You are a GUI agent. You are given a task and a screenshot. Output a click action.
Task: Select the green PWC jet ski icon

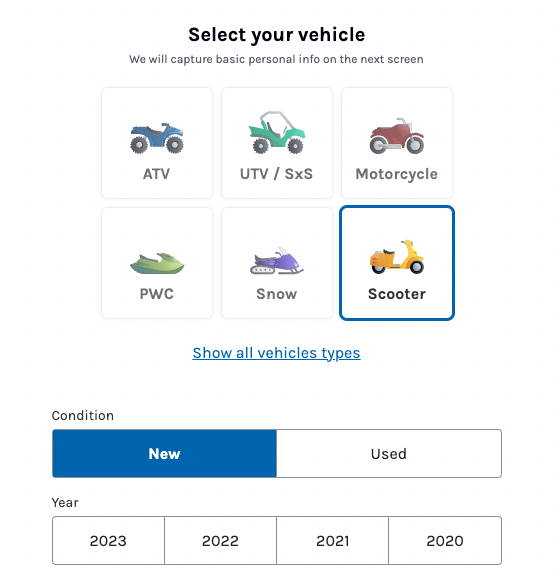click(157, 263)
